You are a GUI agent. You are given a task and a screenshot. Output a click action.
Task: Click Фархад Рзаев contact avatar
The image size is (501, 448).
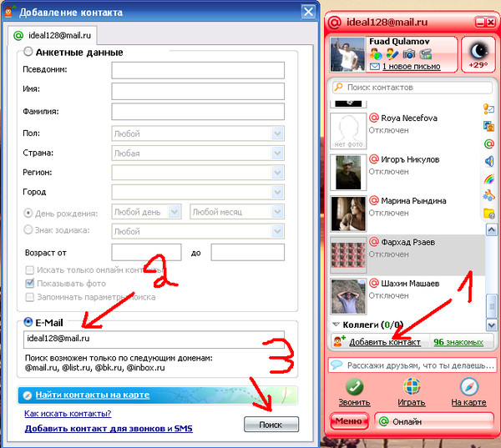348,255
